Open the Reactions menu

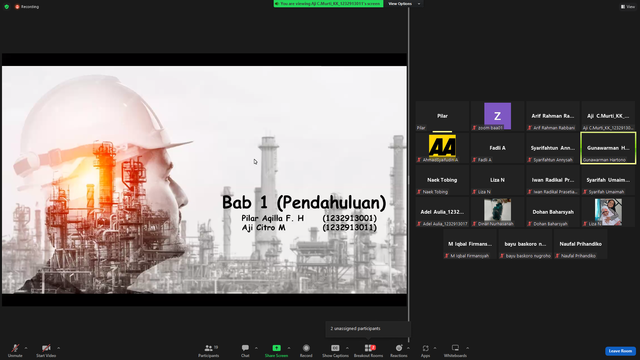(x=398, y=350)
